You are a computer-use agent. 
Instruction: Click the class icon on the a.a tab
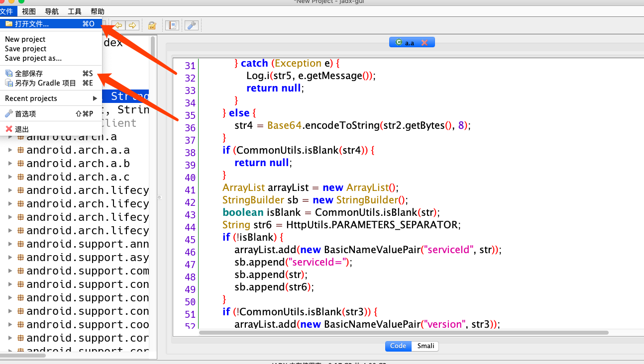tap(399, 43)
